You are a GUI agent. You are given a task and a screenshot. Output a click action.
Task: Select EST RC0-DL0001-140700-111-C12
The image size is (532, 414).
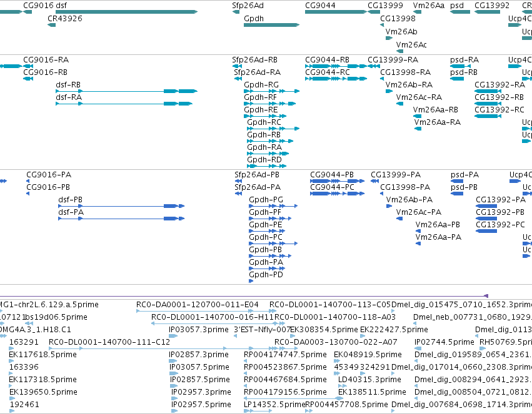click(109, 342)
